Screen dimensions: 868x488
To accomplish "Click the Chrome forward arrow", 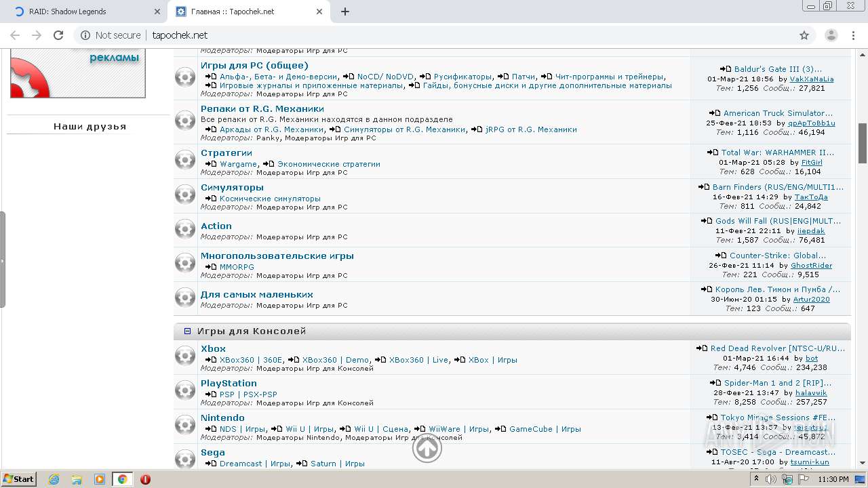I will (x=37, y=35).
